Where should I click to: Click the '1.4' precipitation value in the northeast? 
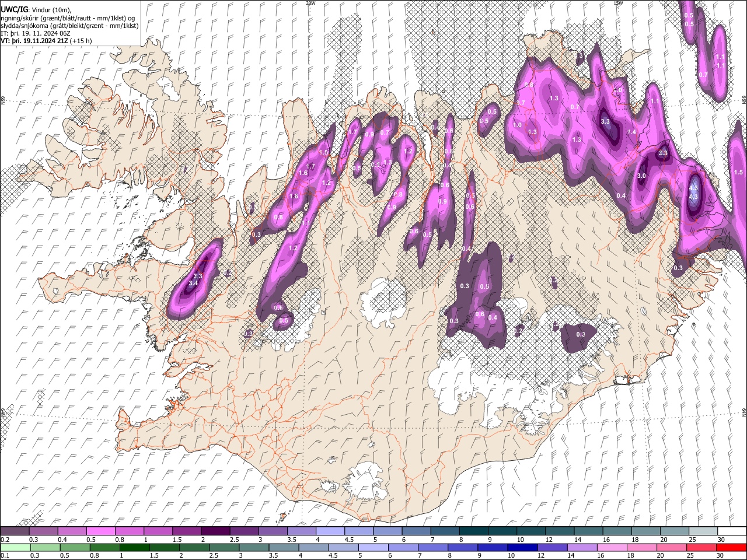pos(631,132)
